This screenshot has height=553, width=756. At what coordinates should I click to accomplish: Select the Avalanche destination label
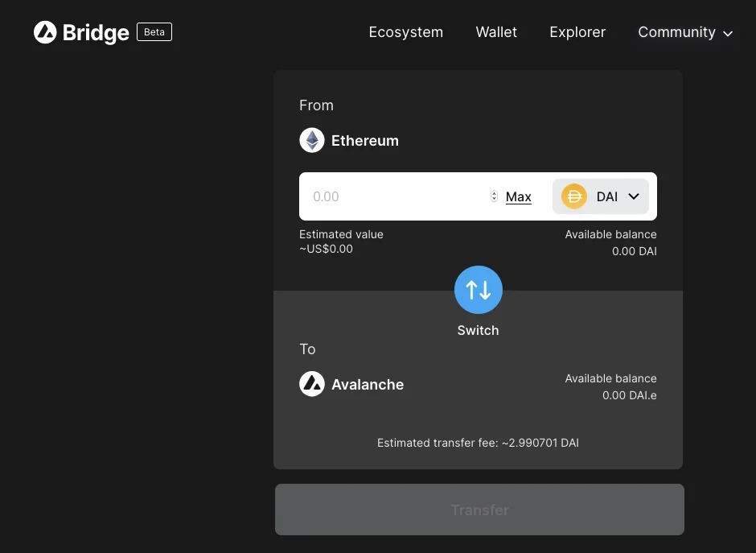pos(368,385)
